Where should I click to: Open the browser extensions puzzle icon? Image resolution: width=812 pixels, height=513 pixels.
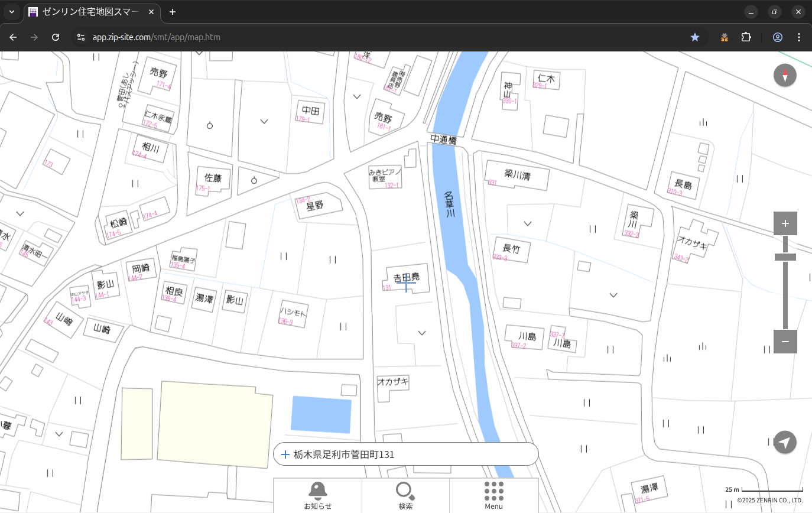tap(746, 37)
